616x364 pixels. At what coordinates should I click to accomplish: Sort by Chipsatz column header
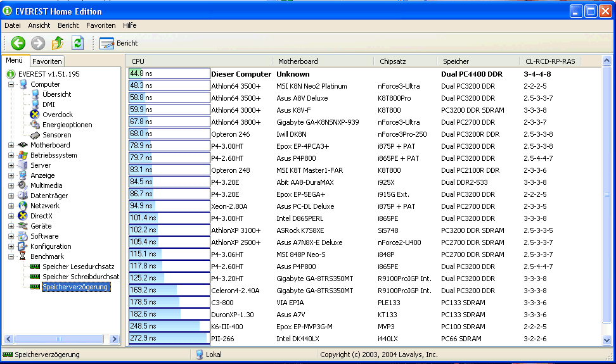(405, 61)
